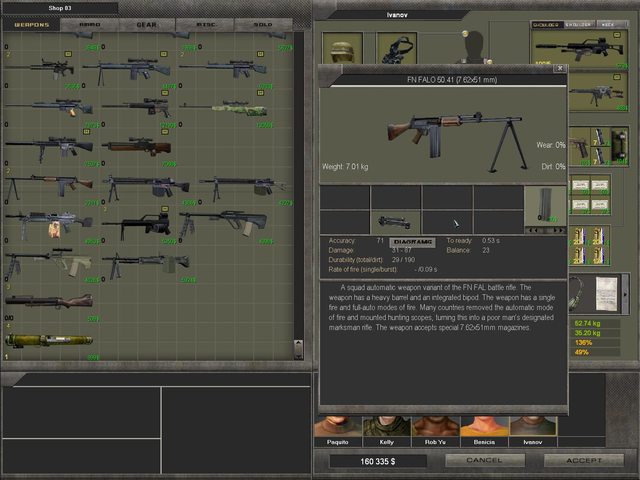Select the wooden-stock M79 grenade launcher
Screen dimensions: 640x480
[50, 301]
